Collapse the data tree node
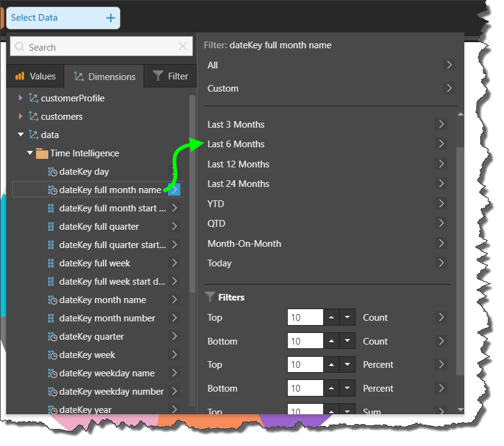The height and width of the screenshot is (446, 504). click(21, 134)
